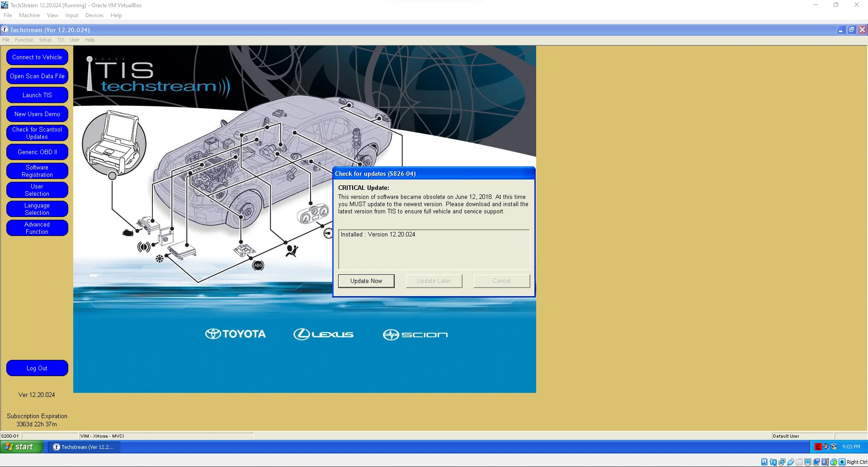Click the Lexus logo
The height and width of the screenshot is (467, 868).
(323, 334)
